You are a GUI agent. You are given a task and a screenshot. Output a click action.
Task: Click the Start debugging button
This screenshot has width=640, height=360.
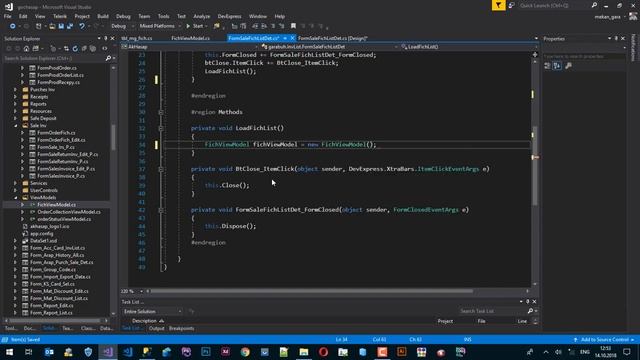(196, 26)
